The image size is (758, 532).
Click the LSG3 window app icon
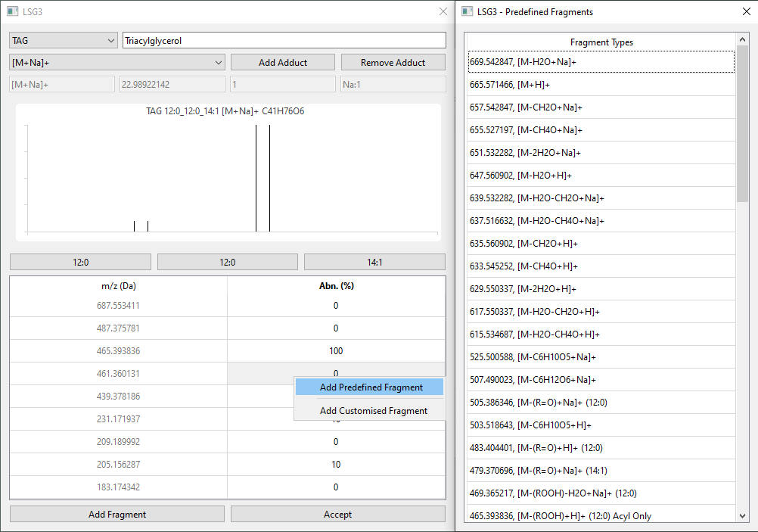click(x=13, y=11)
